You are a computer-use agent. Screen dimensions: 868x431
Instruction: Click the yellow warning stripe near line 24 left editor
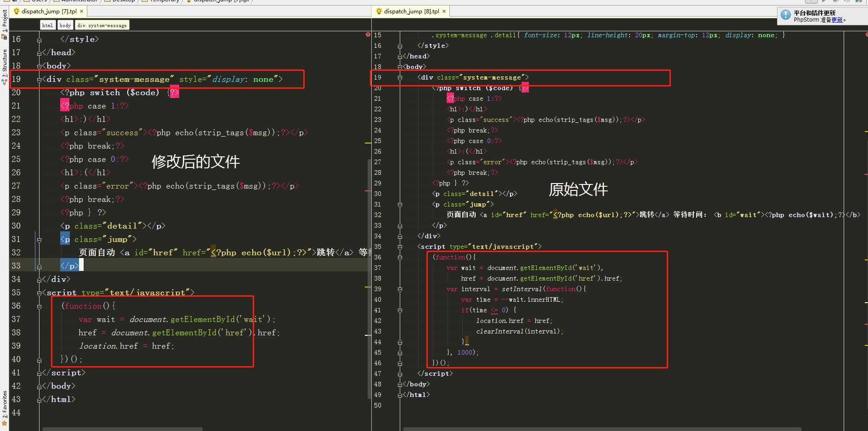(x=368, y=143)
